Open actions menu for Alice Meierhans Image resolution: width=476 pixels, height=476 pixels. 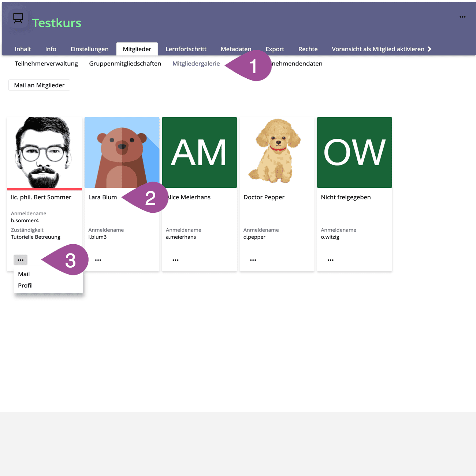[x=176, y=260]
